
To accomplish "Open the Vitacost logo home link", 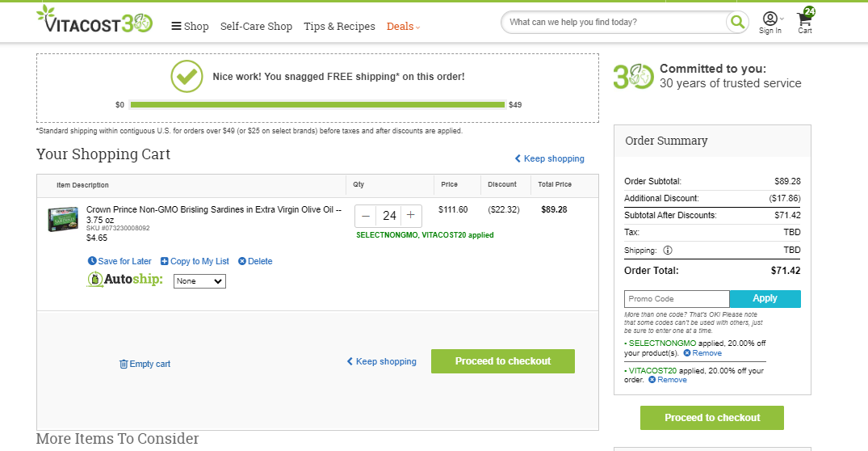I will 94,20.
